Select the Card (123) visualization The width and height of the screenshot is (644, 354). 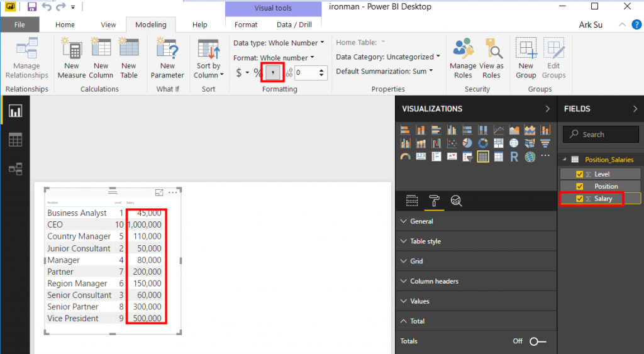(x=421, y=157)
